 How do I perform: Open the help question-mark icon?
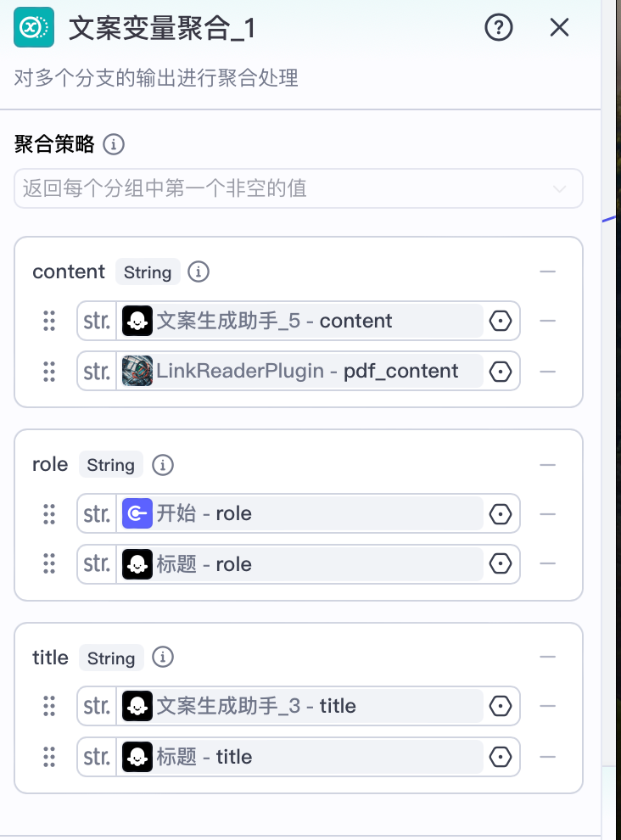click(x=498, y=27)
